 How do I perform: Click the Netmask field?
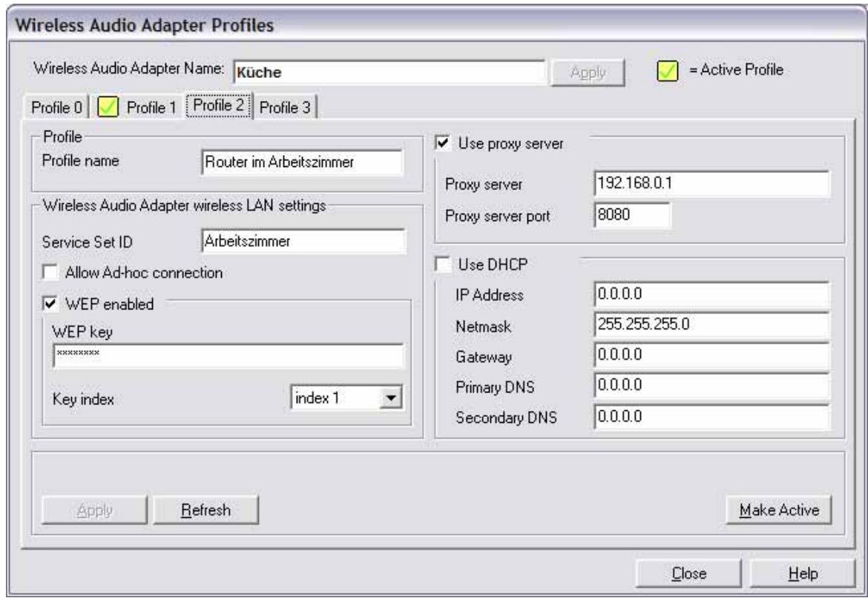[x=712, y=324]
